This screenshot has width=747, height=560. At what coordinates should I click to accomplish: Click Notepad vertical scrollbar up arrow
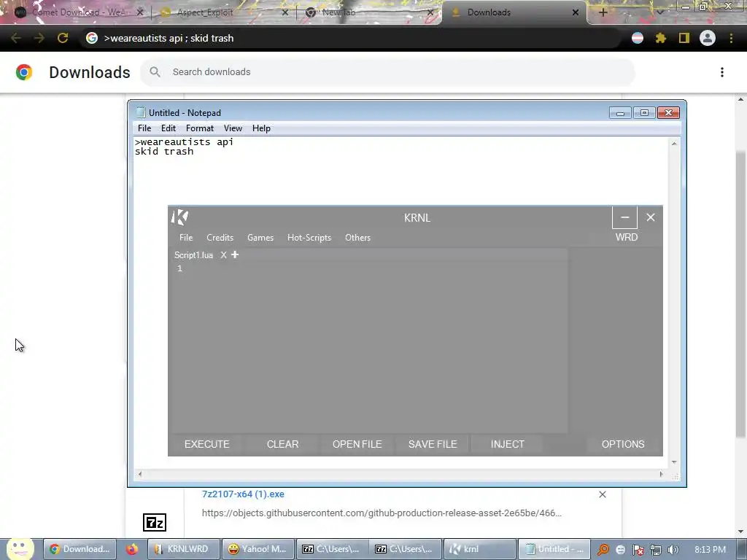tap(673, 144)
